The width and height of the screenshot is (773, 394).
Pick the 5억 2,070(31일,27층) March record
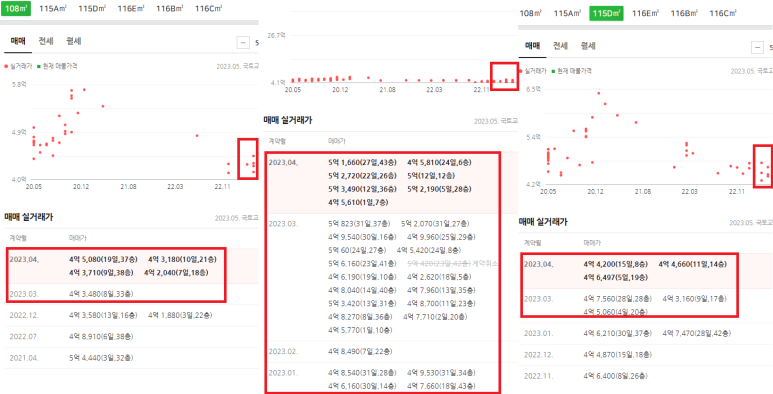pyautogui.click(x=436, y=223)
